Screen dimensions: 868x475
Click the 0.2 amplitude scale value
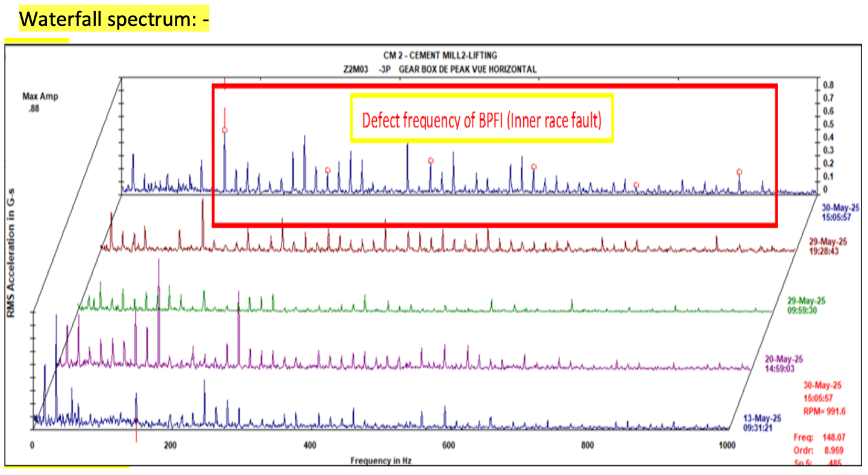click(829, 163)
